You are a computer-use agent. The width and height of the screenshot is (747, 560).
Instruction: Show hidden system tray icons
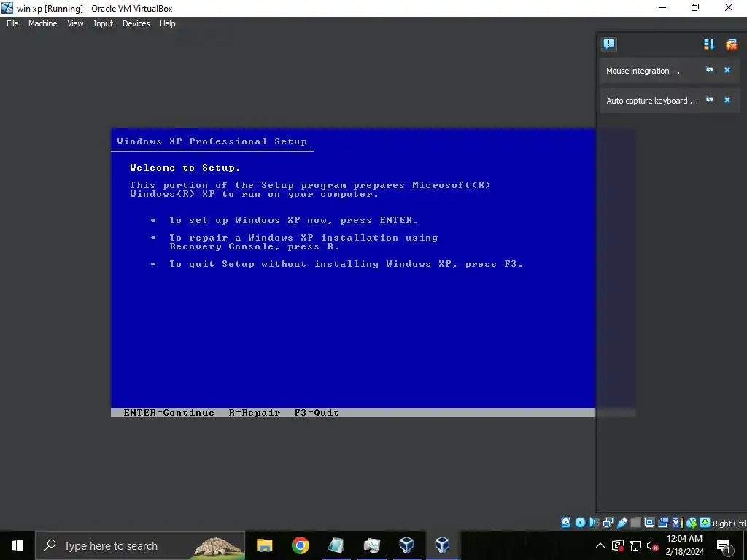pos(600,545)
